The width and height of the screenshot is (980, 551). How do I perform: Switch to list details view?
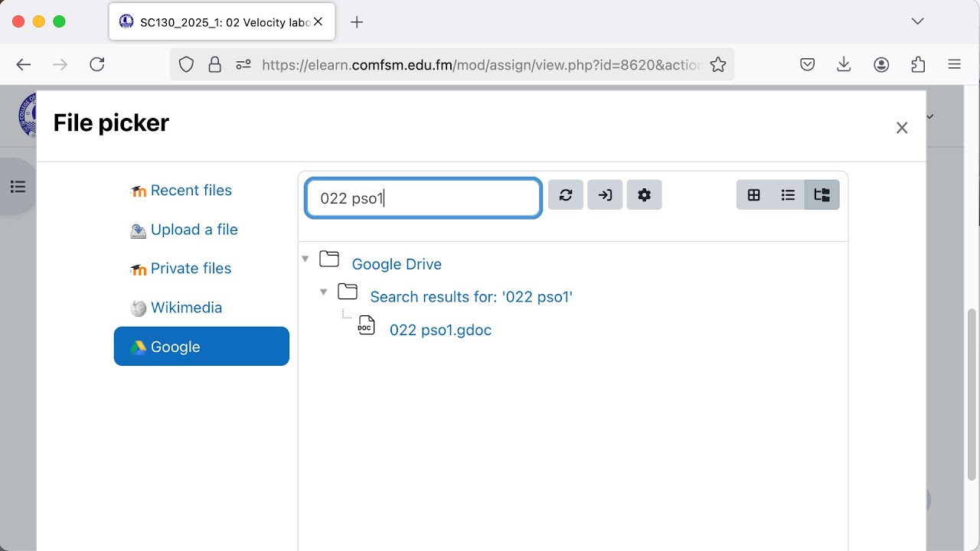[x=788, y=195]
